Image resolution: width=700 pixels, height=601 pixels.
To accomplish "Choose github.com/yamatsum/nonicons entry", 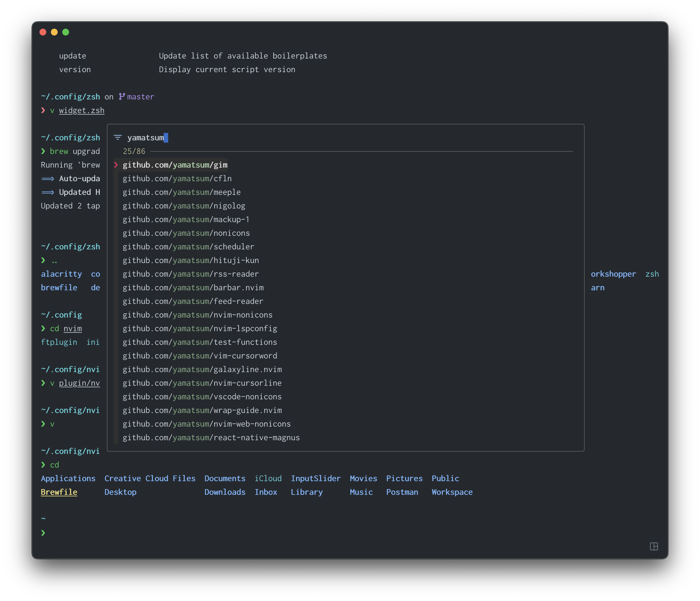I will tap(186, 233).
